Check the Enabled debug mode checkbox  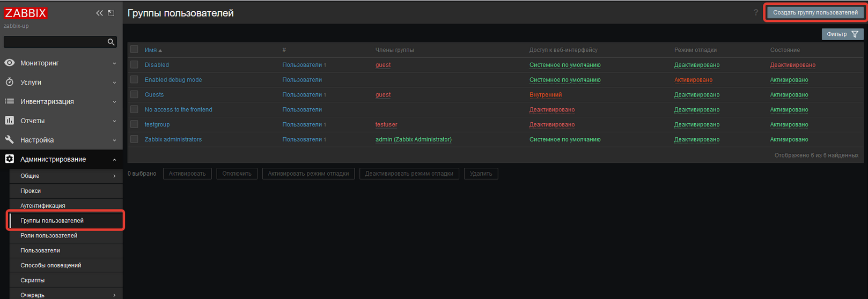134,79
